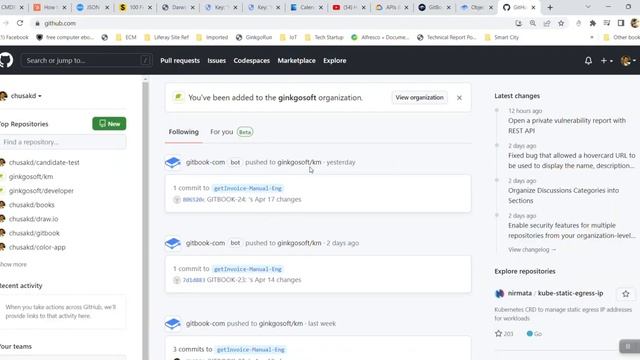The height and width of the screenshot is (360, 640).
Task: Open browser zoom magnifier icon
Action: click(x=533, y=23)
